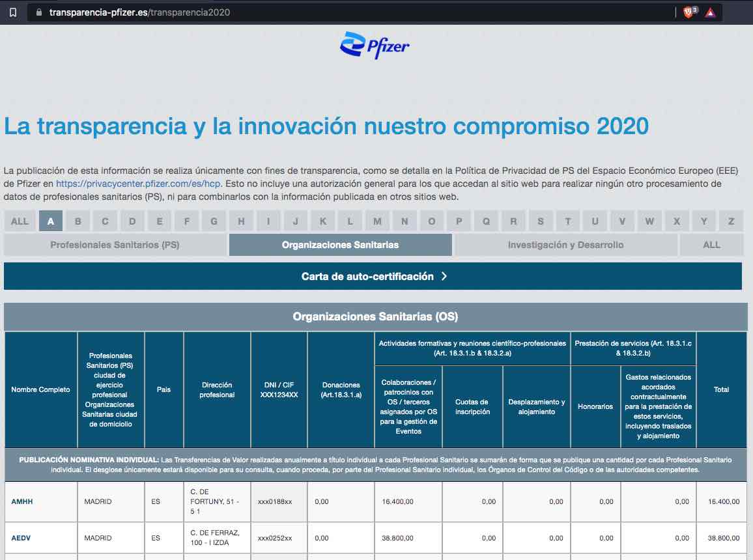Open the privacycenter.pfizer.com/es/hcp link
Viewport: 753px width, 560px height.
coord(138,184)
